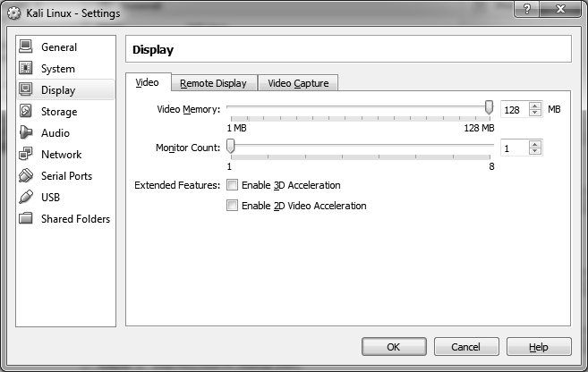Click the Video Memory slider handle

[489, 107]
